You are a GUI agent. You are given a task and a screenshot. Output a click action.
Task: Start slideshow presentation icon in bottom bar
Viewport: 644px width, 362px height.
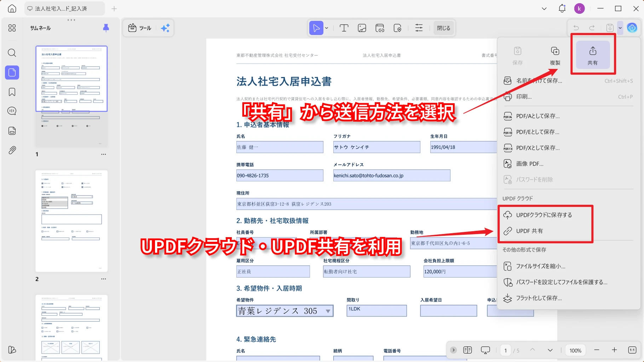click(x=485, y=350)
